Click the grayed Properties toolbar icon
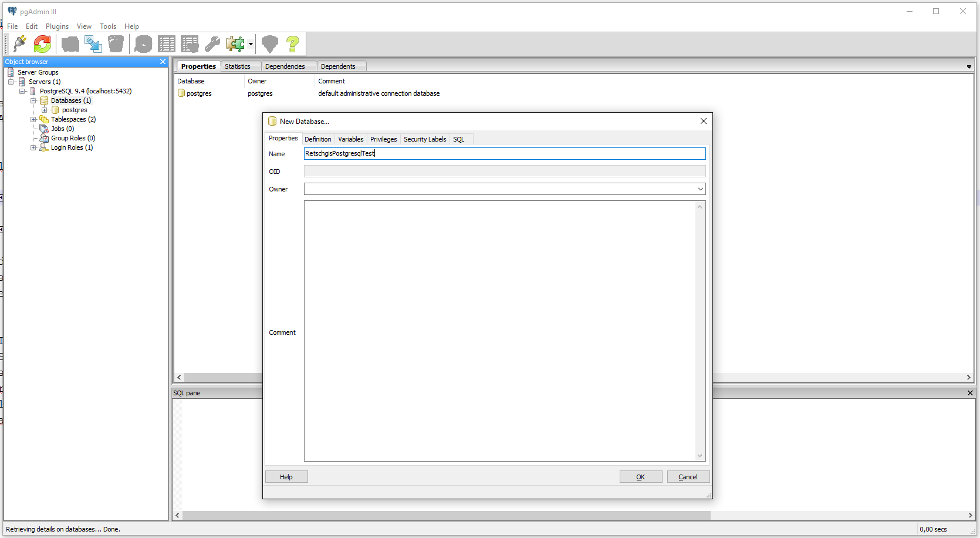This screenshot has height=538, width=980. 70,44
